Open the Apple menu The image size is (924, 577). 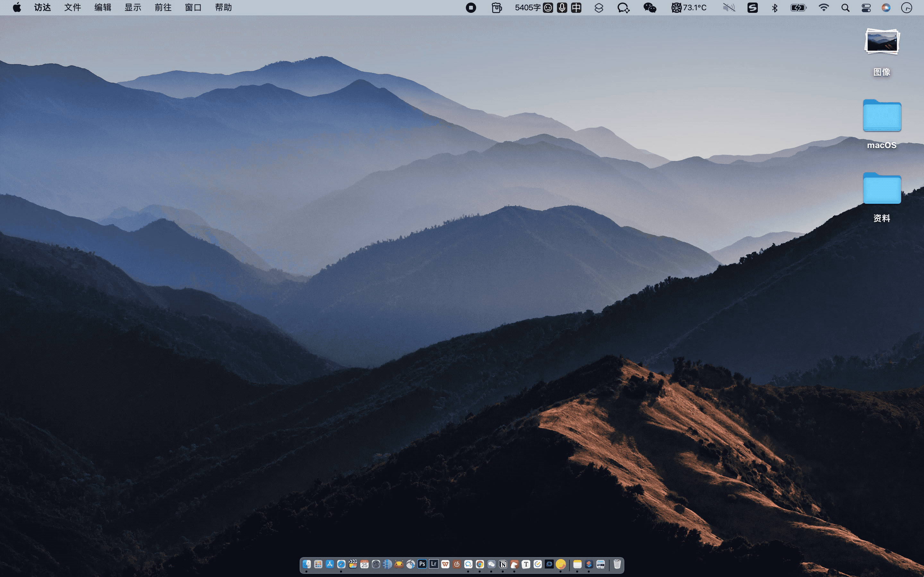click(x=17, y=8)
